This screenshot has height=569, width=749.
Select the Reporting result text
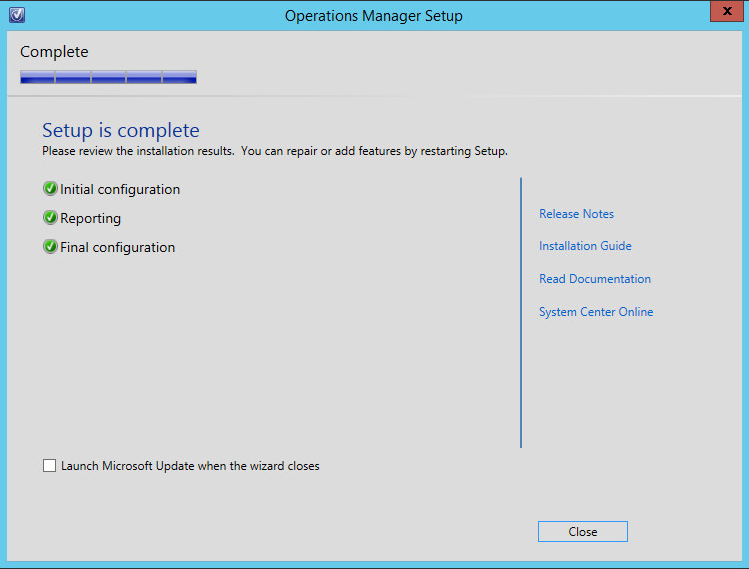coord(90,218)
